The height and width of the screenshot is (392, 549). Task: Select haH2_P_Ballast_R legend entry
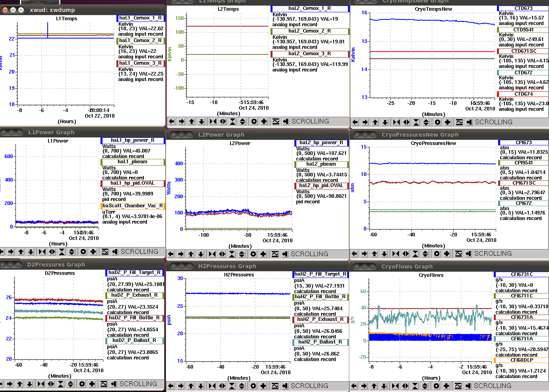click(320, 342)
